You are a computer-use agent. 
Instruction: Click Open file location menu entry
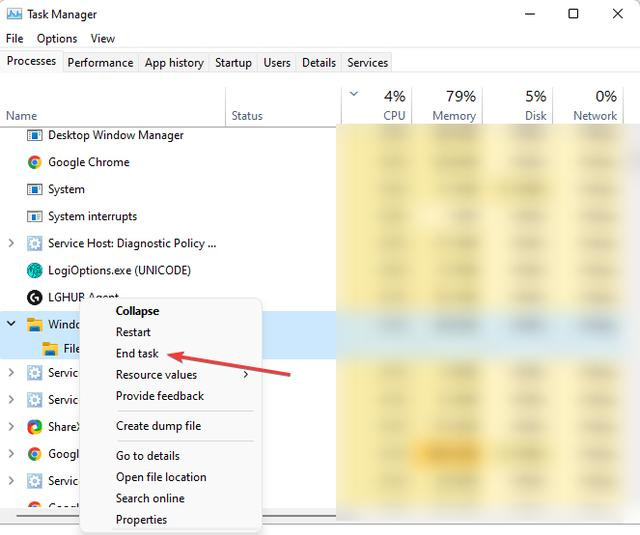[x=161, y=477]
